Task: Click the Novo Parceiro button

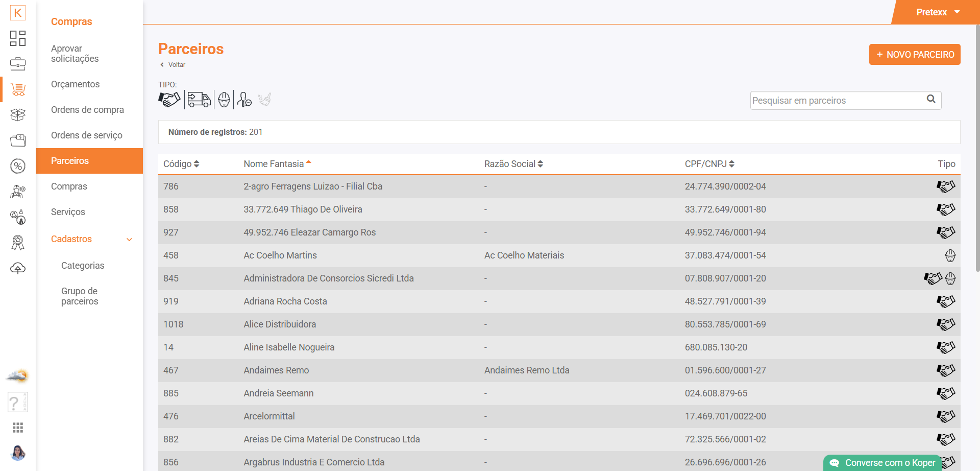Action: (x=915, y=55)
